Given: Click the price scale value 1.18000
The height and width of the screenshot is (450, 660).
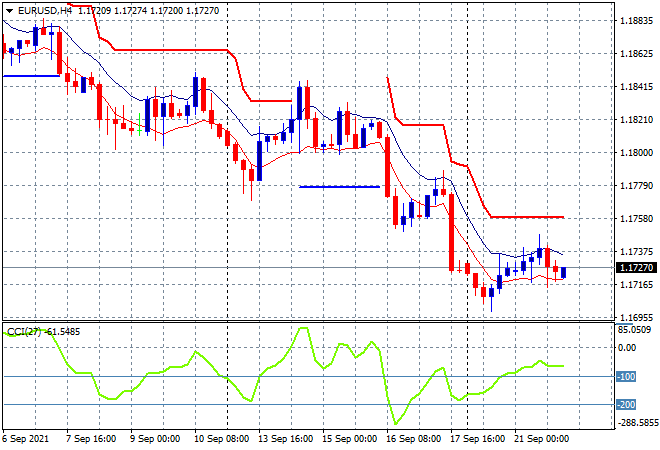Looking at the screenshot, I should 637,153.
